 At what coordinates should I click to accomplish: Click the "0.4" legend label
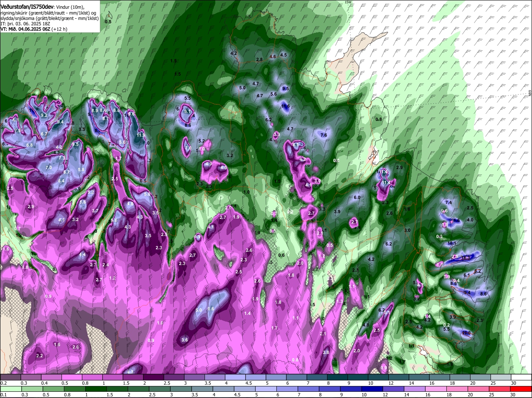(44, 383)
